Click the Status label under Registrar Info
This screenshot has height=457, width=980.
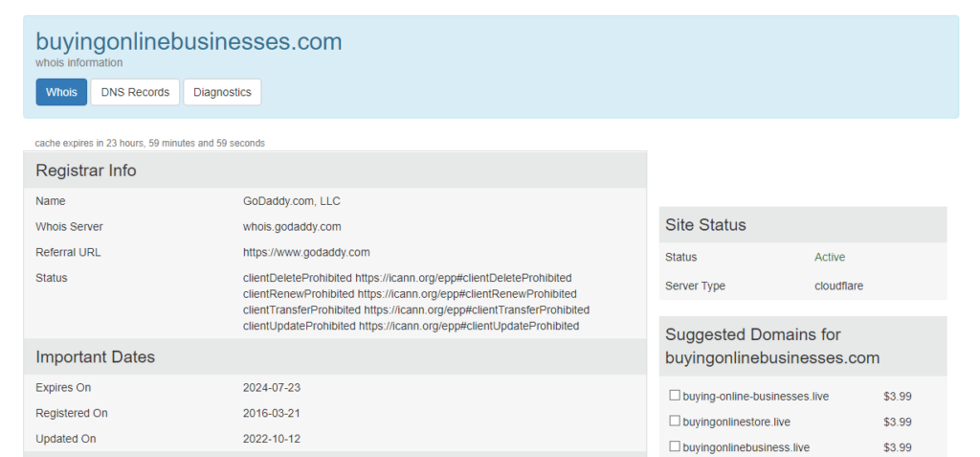pyautogui.click(x=52, y=277)
